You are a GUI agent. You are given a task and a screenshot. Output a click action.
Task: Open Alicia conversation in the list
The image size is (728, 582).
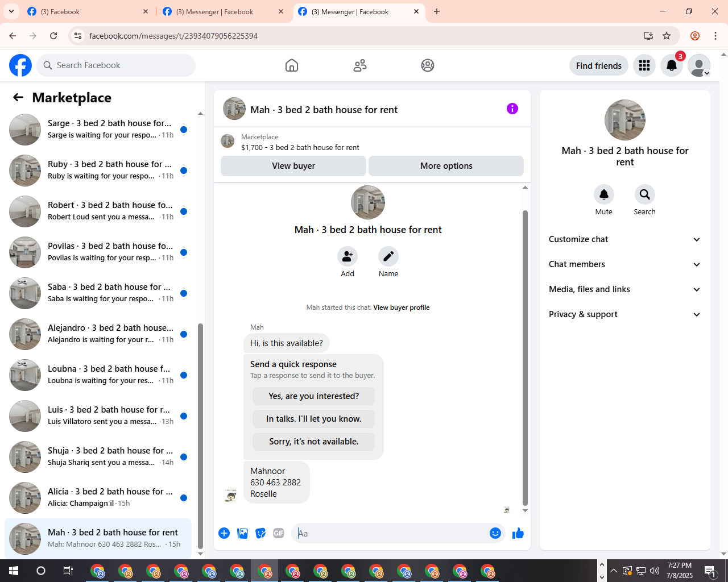point(98,498)
